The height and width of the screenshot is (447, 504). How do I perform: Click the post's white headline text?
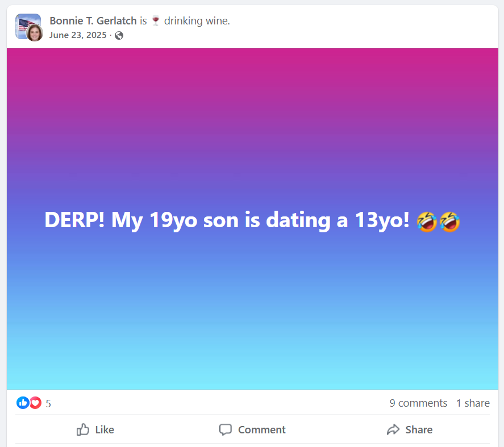click(227, 220)
